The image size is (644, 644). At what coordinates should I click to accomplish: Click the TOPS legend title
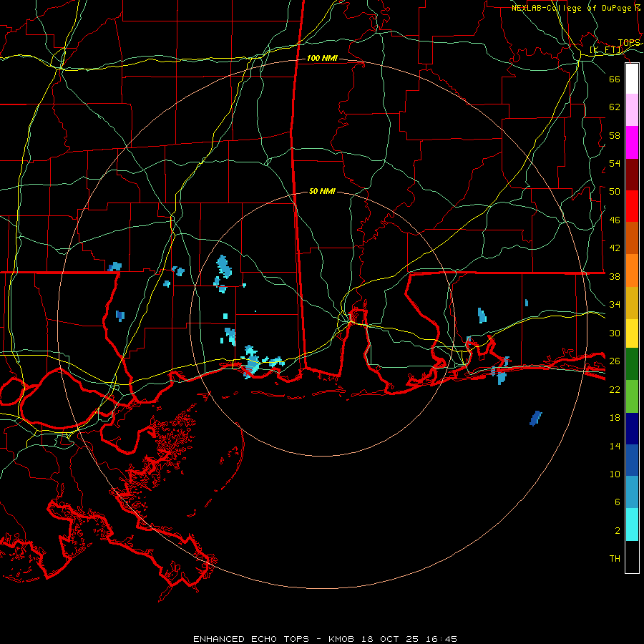pyautogui.click(x=628, y=43)
